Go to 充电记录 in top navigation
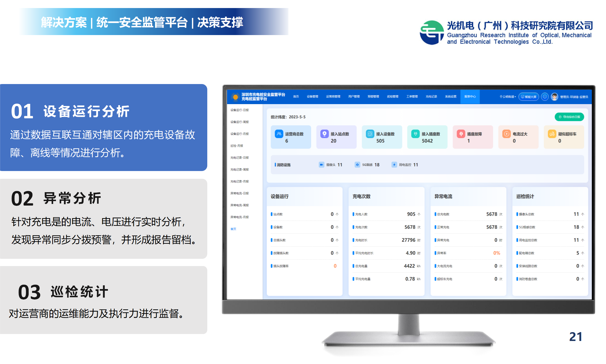This screenshot has width=606, height=364. coord(431,97)
